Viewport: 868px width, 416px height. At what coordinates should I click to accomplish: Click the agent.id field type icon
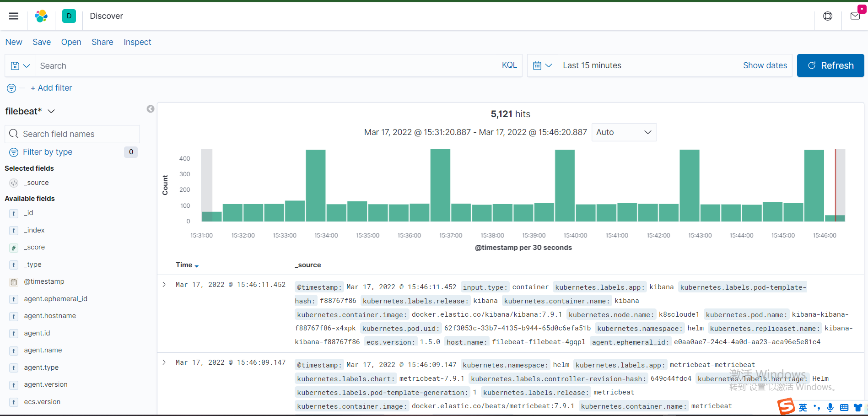point(14,334)
